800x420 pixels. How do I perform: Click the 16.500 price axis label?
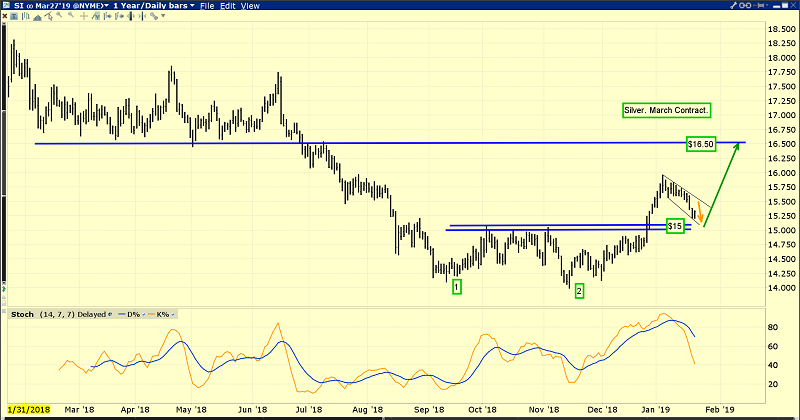(782, 144)
